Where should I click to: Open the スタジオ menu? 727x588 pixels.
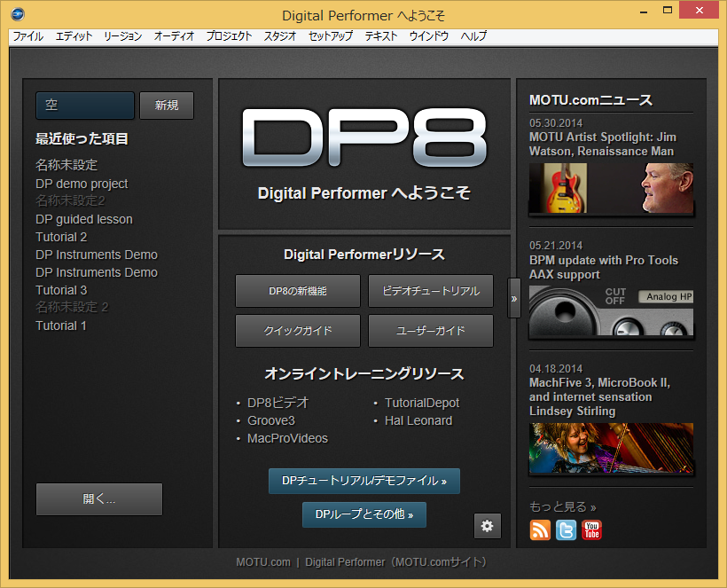pos(280,36)
